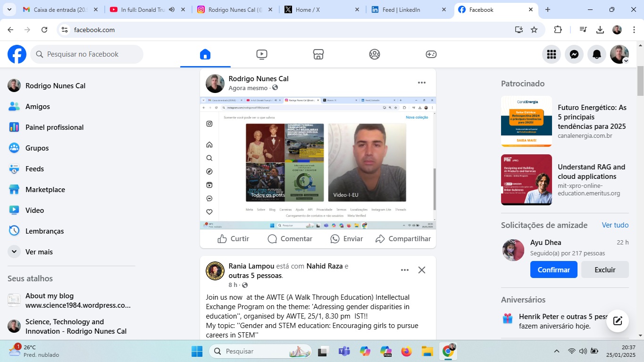Open Microsoft Teams from the taskbar
This screenshot has height=362, width=644.
click(344, 351)
